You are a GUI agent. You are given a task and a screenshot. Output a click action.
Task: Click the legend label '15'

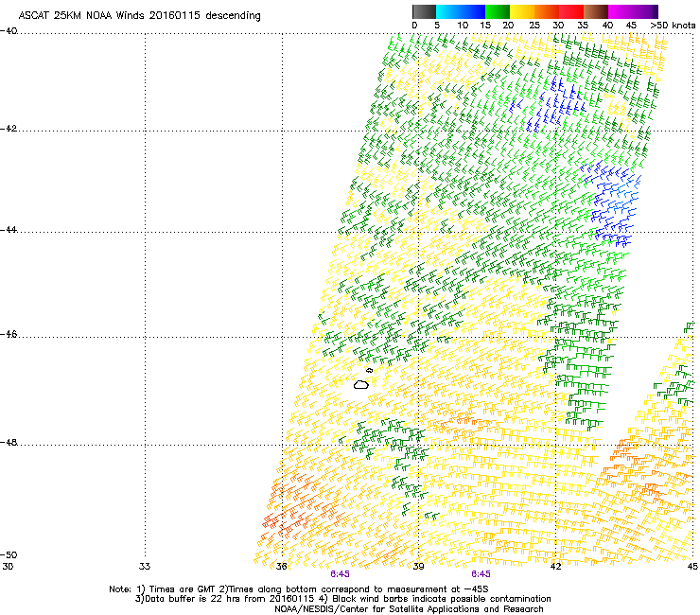tap(485, 26)
